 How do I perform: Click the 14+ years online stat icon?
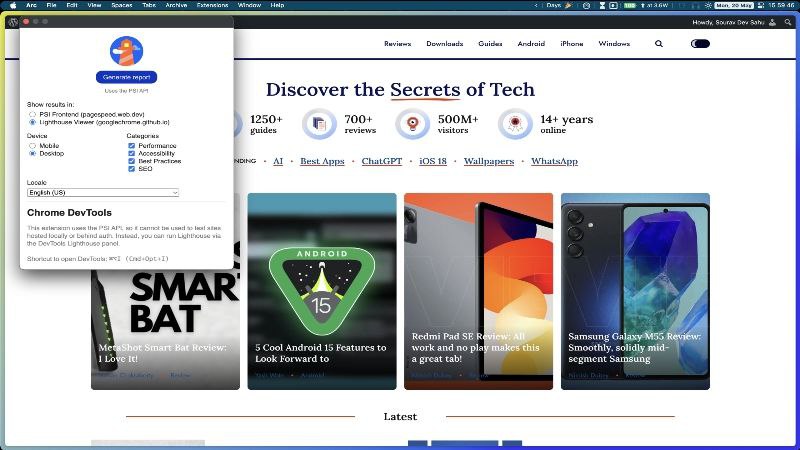tap(515, 123)
